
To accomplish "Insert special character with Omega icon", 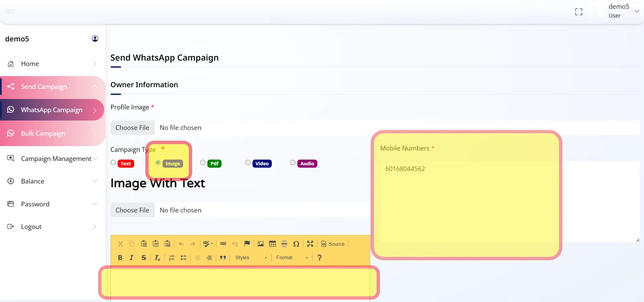I will [296, 244].
